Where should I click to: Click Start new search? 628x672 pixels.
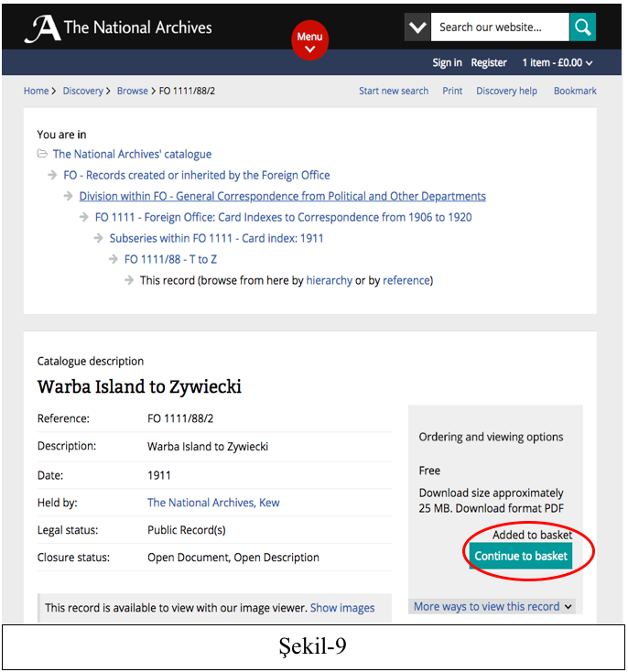click(x=394, y=91)
